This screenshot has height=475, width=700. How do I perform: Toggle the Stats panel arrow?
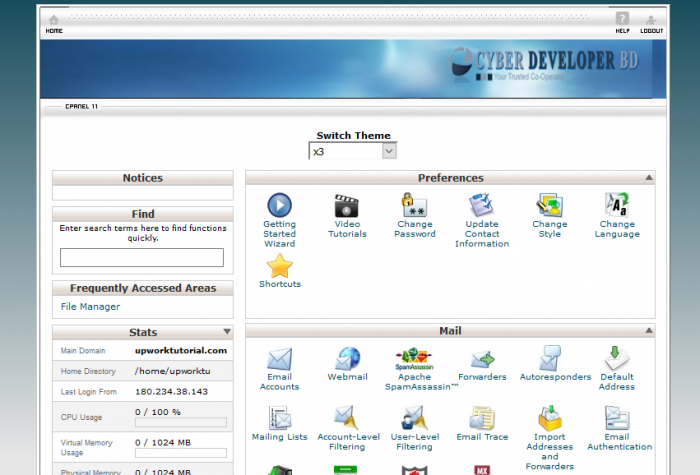226,332
